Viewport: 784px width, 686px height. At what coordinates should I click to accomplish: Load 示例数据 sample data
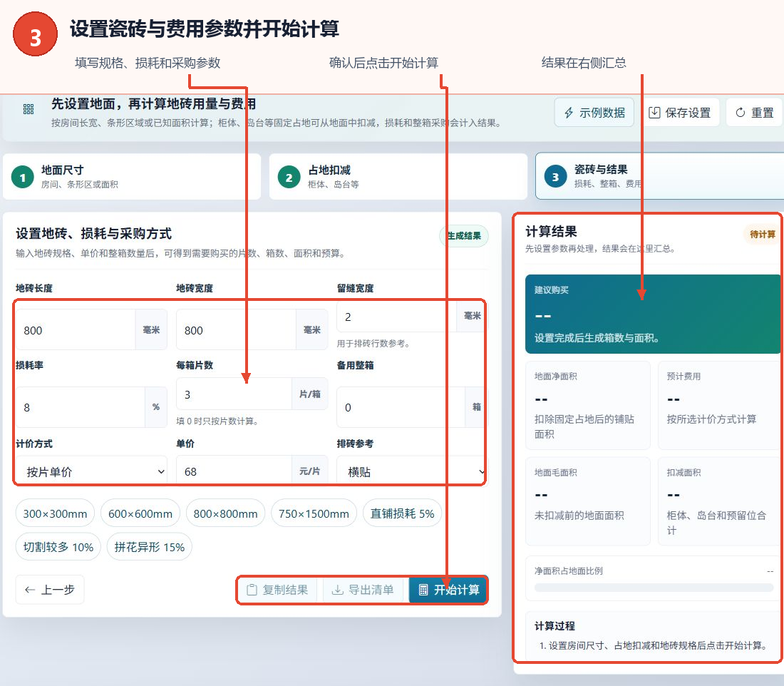[594, 113]
